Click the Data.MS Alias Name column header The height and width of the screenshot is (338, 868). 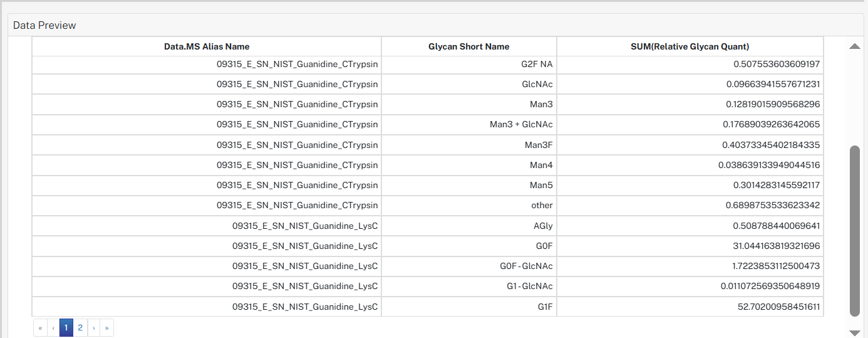pyautogui.click(x=207, y=46)
